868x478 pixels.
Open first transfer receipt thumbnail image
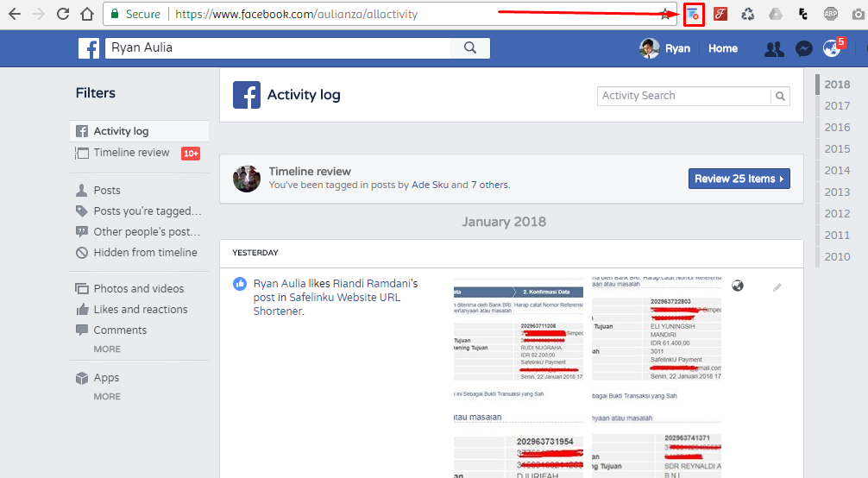coord(519,338)
